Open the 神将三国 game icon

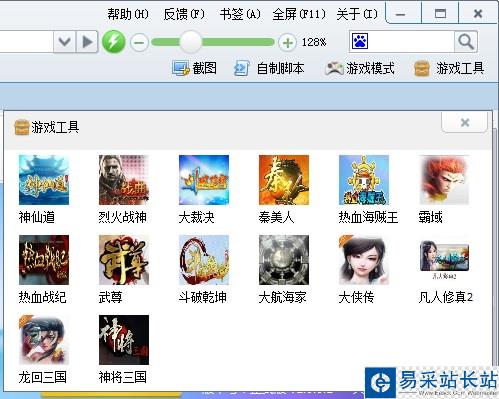coord(124,340)
